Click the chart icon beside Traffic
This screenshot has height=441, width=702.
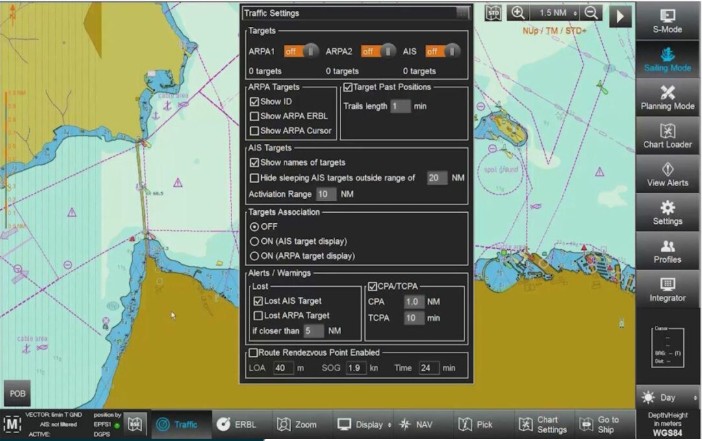(135, 424)
